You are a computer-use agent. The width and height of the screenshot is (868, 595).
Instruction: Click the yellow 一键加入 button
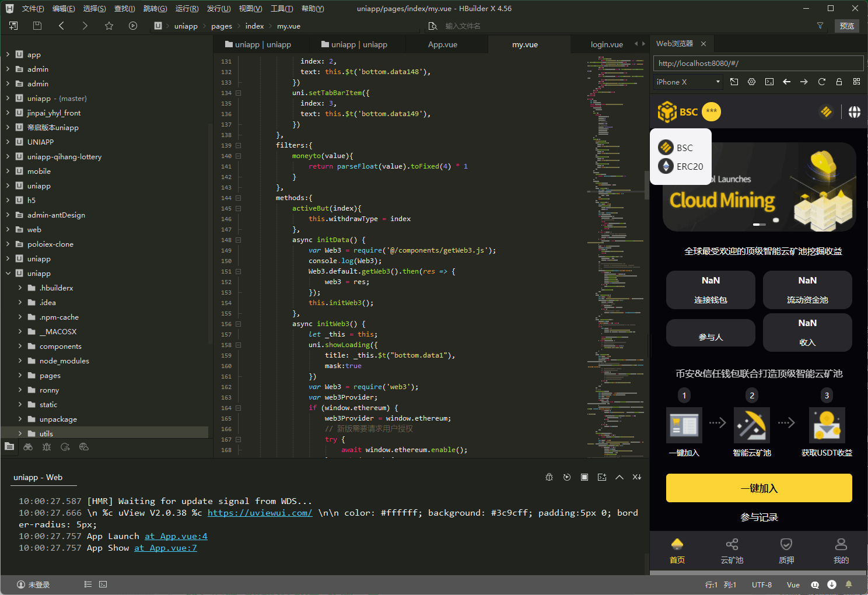click(758, 488)
